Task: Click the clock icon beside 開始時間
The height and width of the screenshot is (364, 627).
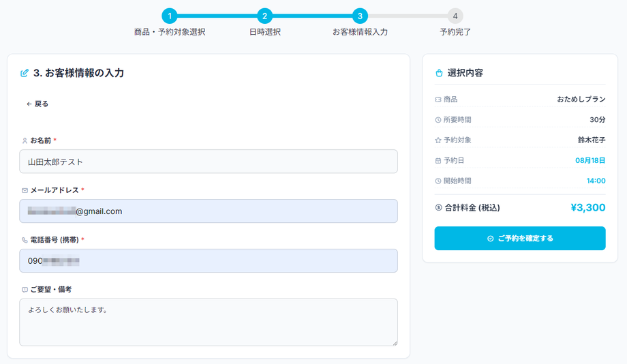Action: [438, 181]
